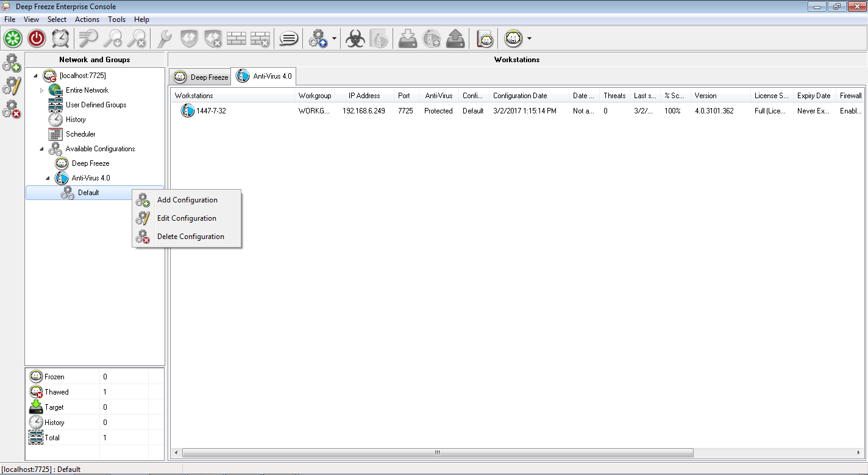Choose Delete Configuration from context menu

(187, 237)
